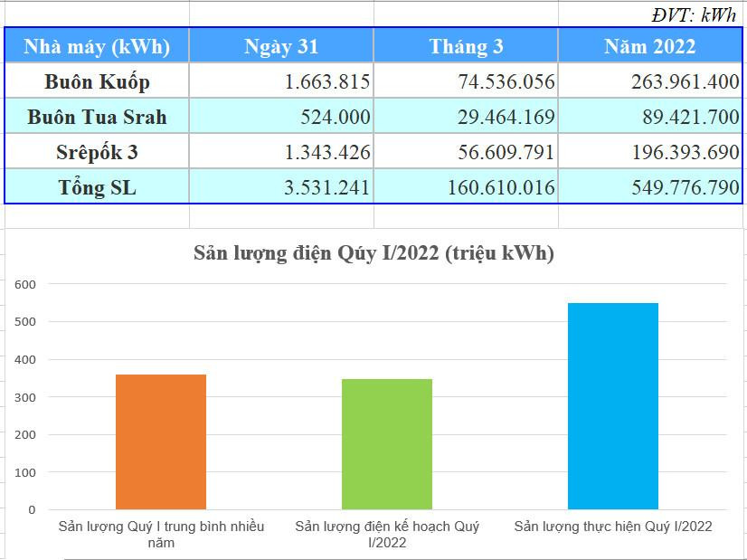Select the 'Nhà máy (kWh)' header cell

point(97,46)
